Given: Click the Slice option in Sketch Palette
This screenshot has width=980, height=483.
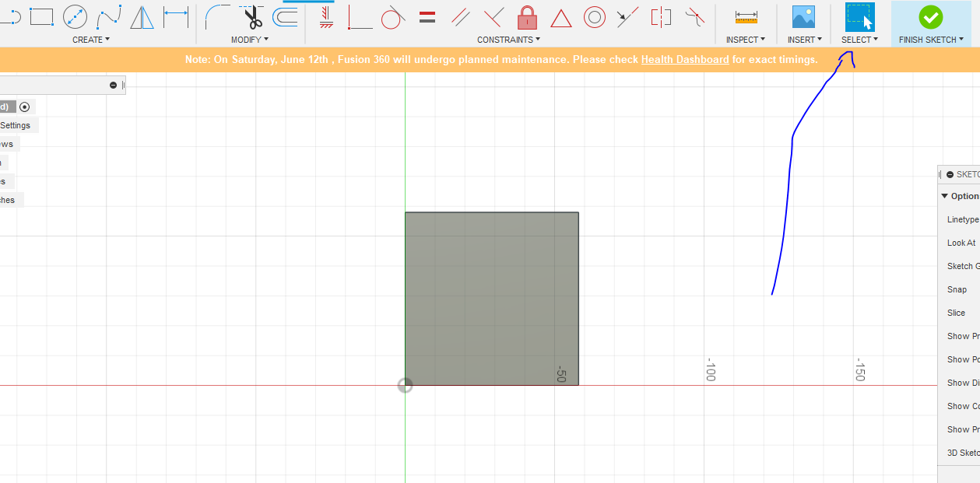Looking at the screenshot, I should (956, 313).
